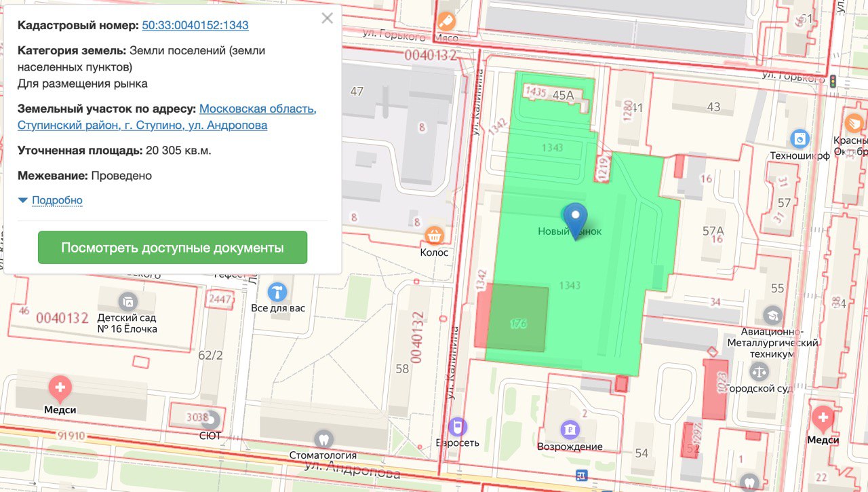Click building number 43 label
The image size is (868, 492).
tap(713, 107)
